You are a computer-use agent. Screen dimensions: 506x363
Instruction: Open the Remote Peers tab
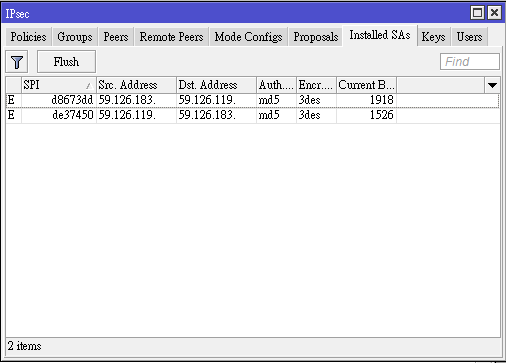(x=171, y=37)
